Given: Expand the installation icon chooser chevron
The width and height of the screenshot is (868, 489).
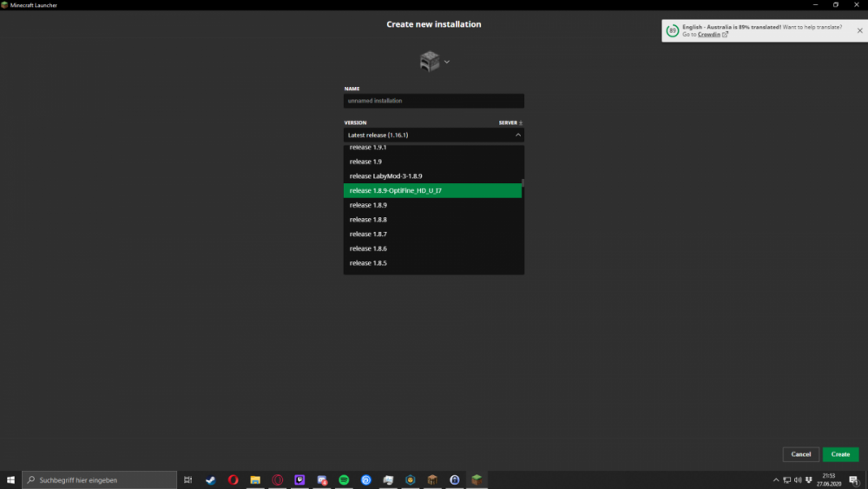Looking at the screenshot, I should (447, 62).
